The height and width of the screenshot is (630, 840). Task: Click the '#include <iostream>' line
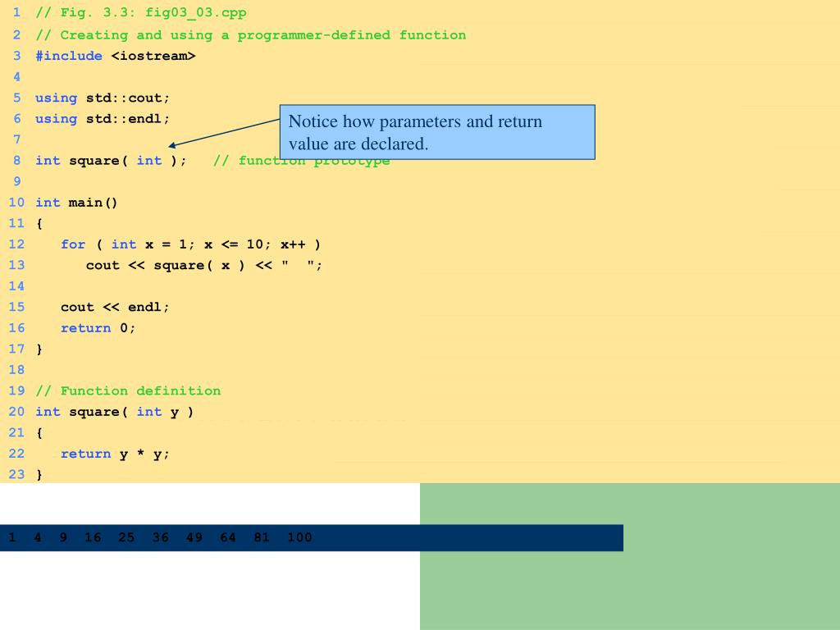115,56
